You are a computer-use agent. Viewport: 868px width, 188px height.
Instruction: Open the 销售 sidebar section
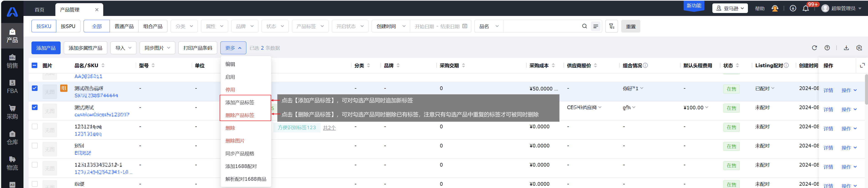pos(12,61)
